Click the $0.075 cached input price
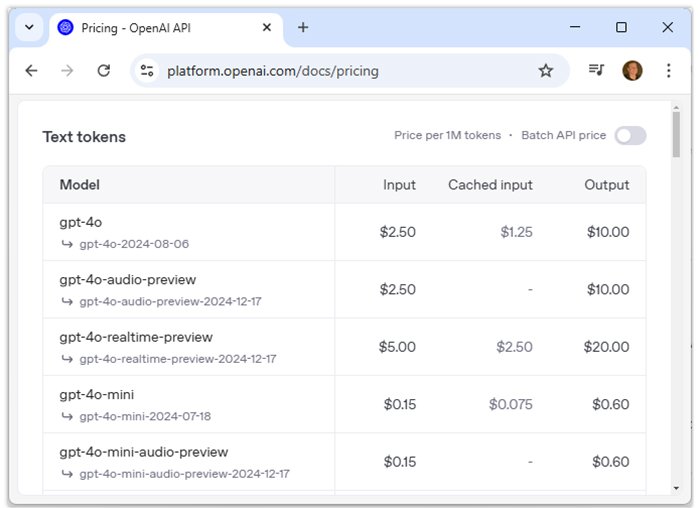 click(511, 404)
